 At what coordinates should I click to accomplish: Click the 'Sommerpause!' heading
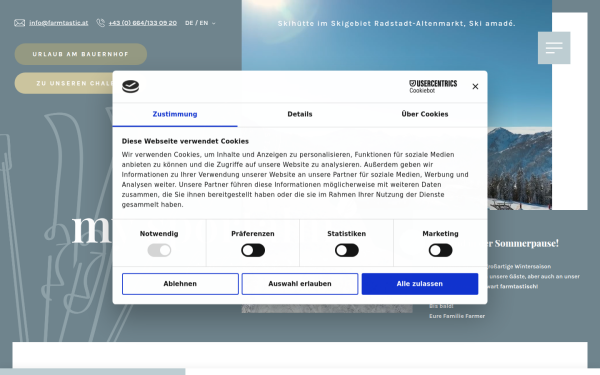527,243
